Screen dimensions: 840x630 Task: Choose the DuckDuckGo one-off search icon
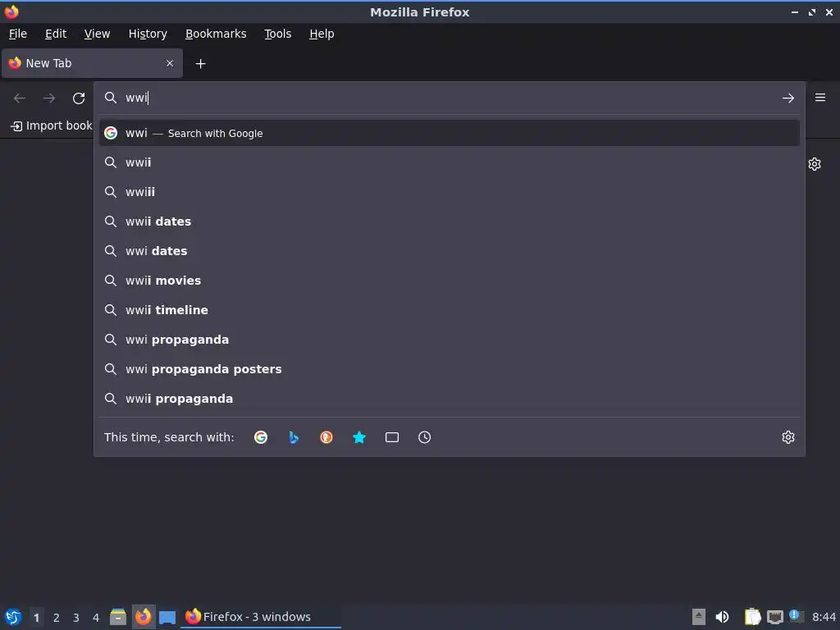pos(326,437)
